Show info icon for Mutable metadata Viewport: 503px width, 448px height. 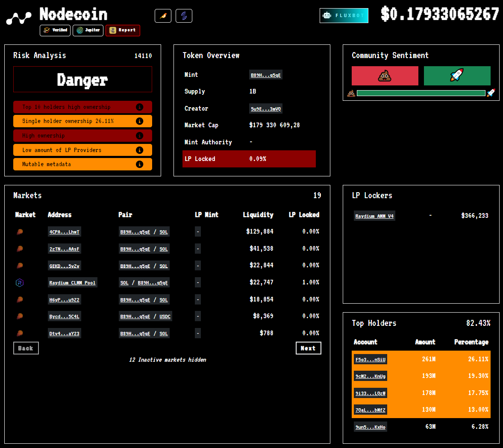pyautogui.click(x=140, y=164)
